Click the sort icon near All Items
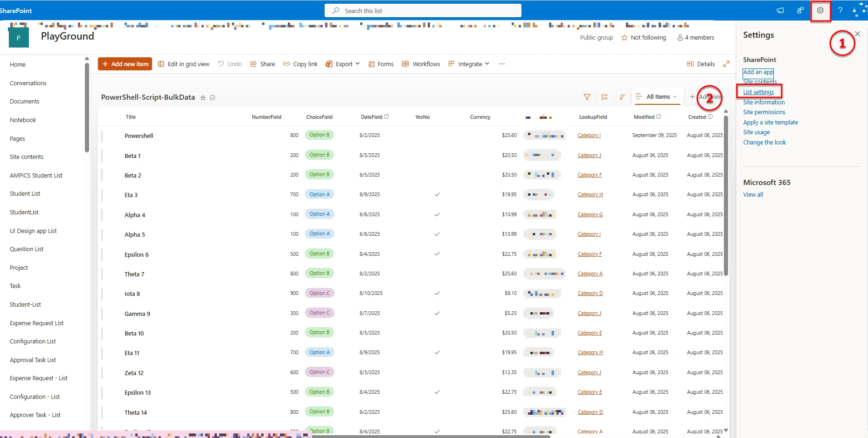Image resolution: width=868 pixels, height=438 pixels. tap(622, 97)
